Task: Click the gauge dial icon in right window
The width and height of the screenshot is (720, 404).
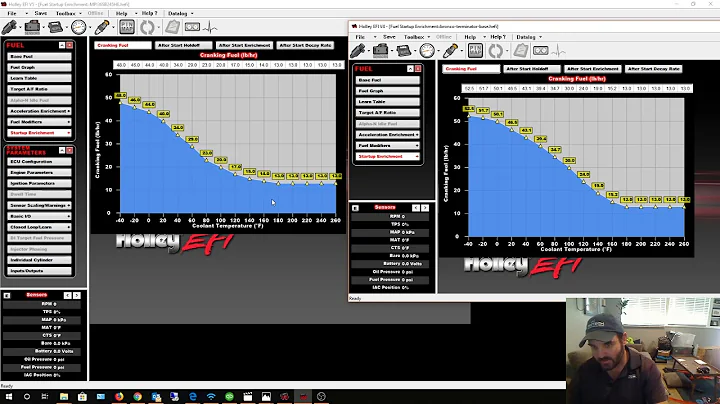Action: click(427, 50)
